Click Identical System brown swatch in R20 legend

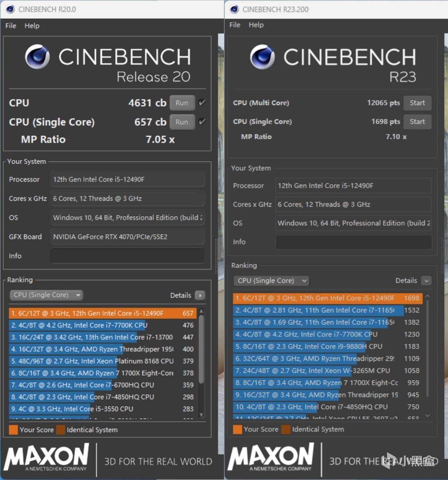(x=60, y=430)
